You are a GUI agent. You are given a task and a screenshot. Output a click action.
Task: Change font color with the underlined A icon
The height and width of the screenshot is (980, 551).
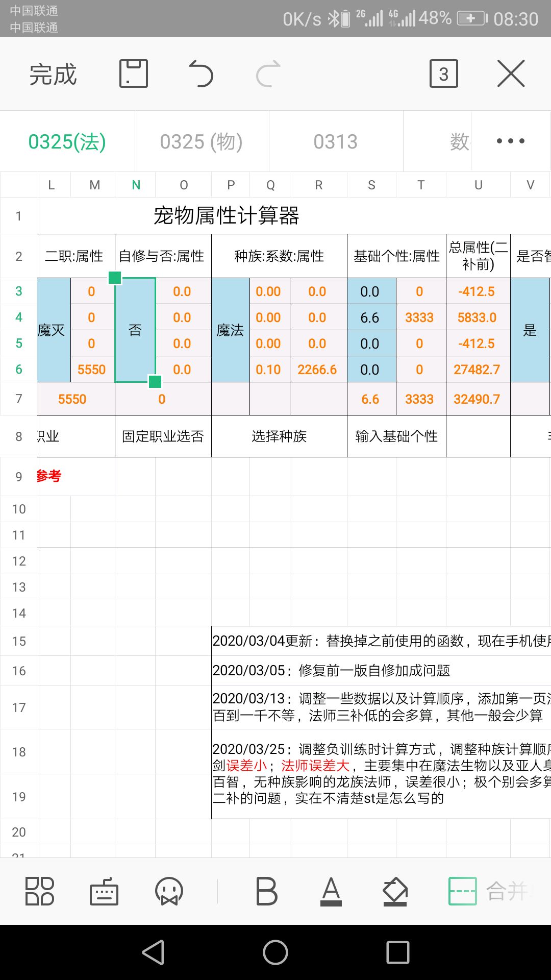[x=331, y=891]
